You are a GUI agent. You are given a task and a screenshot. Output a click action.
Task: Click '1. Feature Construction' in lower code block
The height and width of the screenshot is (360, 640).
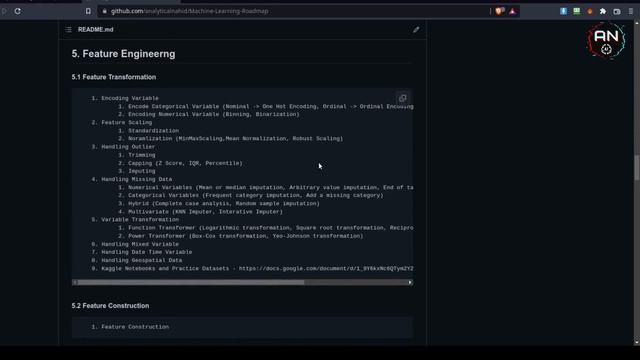[130, 327]
